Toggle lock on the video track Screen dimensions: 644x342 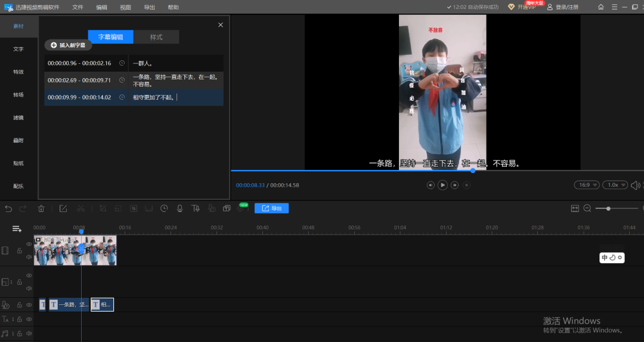tap(19, 250)
